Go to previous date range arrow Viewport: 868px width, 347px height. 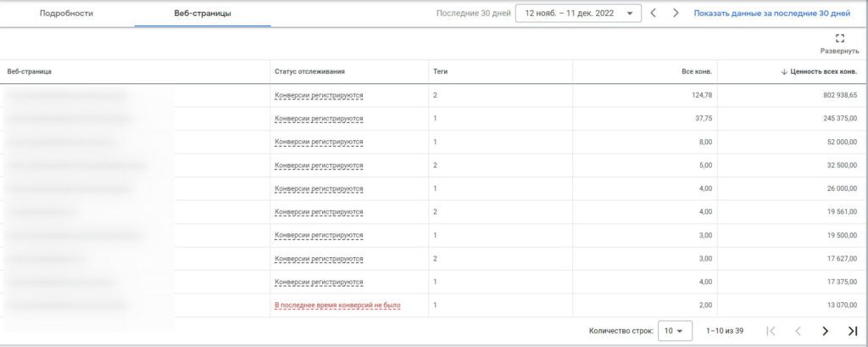(653, 14)
